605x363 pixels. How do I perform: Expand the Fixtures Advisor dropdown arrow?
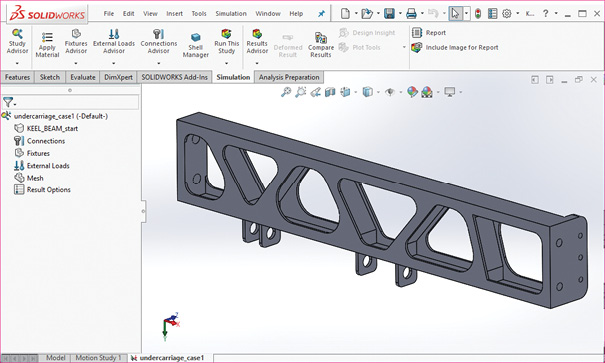click(x=76, y=63)
